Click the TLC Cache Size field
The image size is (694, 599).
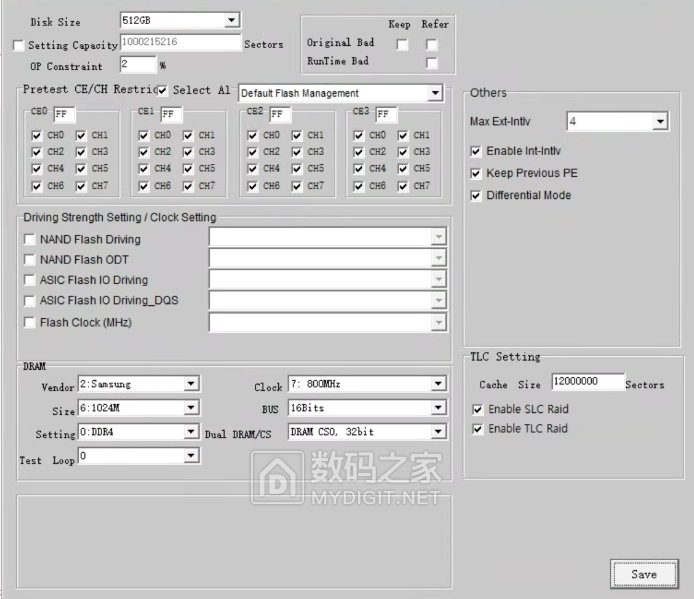(588, 382)
